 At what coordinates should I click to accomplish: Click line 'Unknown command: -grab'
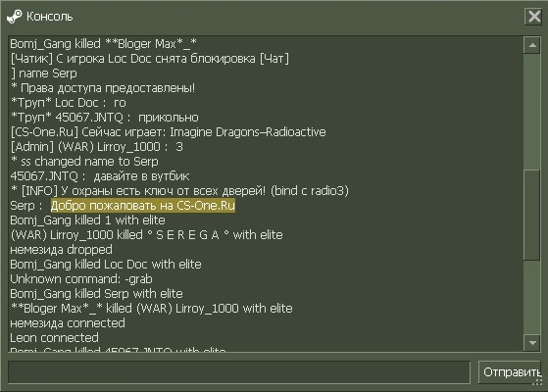[x=81, y=278]
